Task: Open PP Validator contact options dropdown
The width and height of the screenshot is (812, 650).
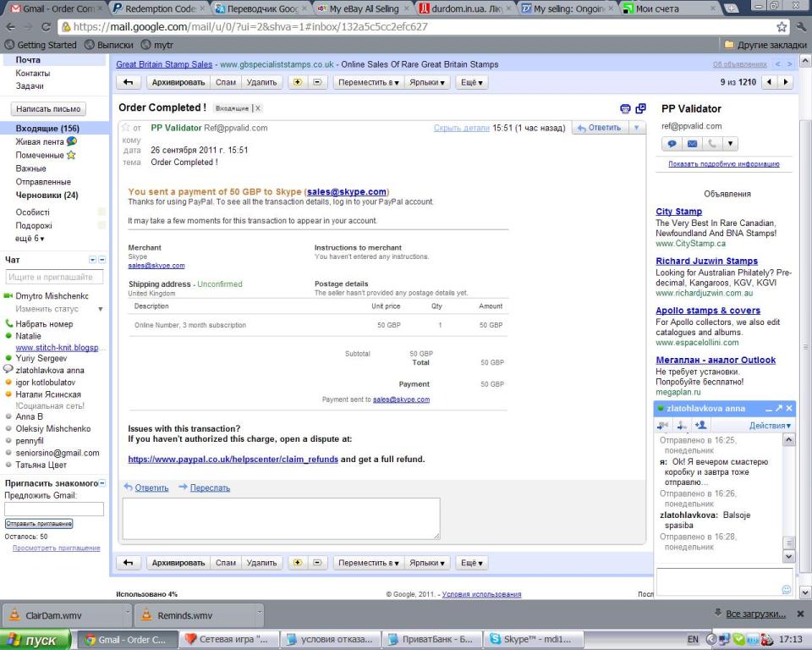Action: pyautogui.click(x=730, y=144)
